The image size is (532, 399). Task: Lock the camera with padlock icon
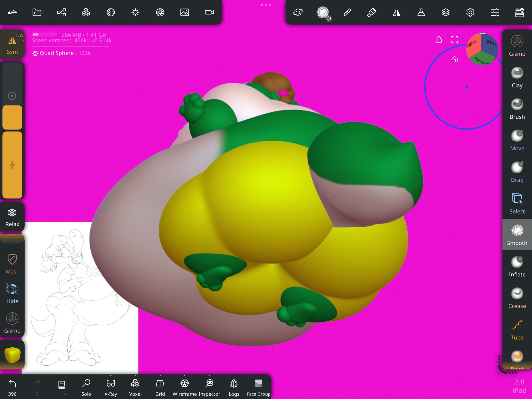click(439, 40)
